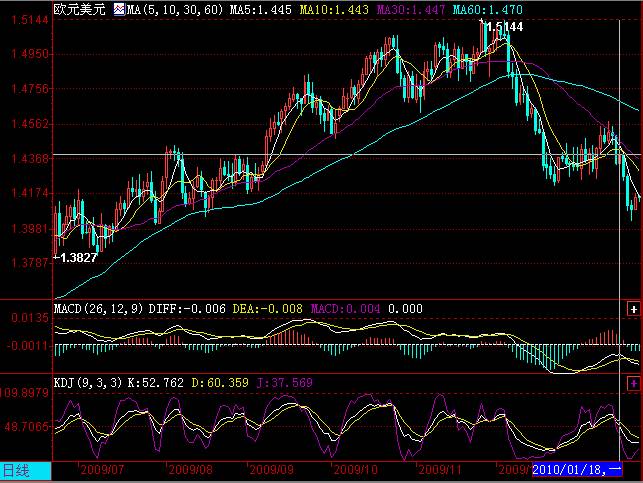Click the 1.3787 price axis label

[30, 262]
